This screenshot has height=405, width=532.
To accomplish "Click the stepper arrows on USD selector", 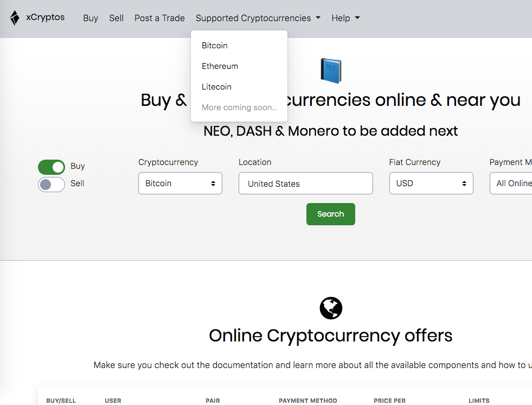I will tap(465, 183).
